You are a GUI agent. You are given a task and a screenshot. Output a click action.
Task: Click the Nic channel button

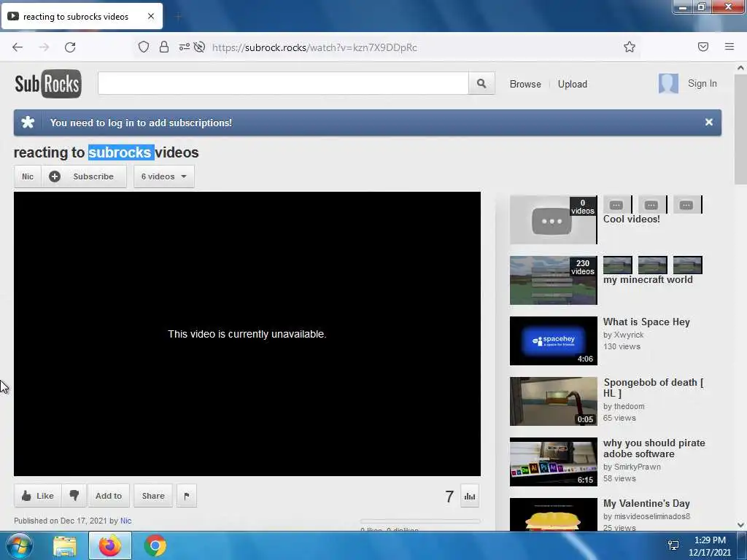coord(28,176)
